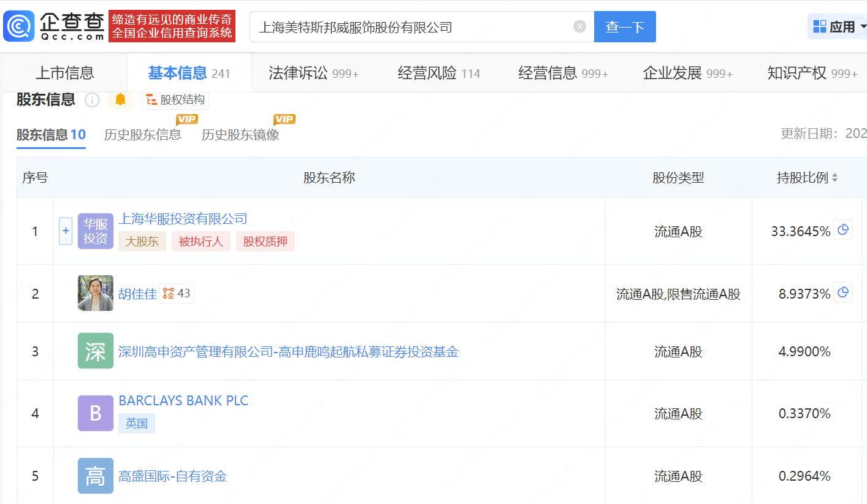Click the 0.2964% shareholding value
The image size is (867, 504).
point(804,476)
